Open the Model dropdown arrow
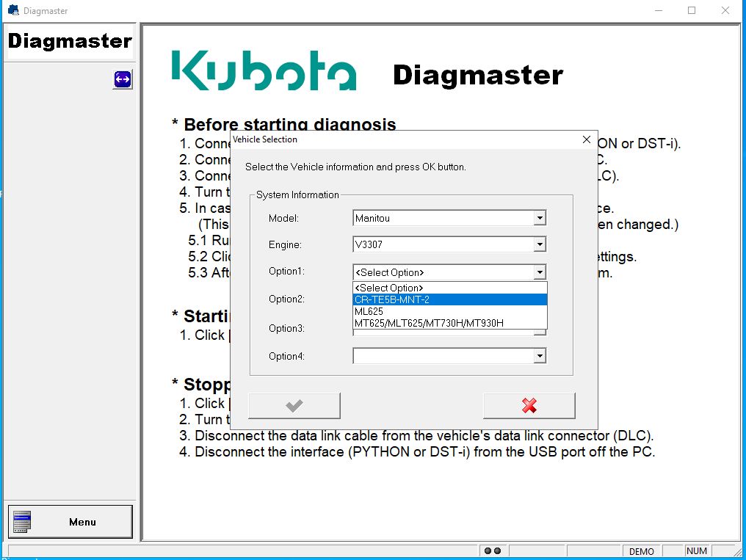Viewport: 746px width, 560px height. [x=540, y=218]
